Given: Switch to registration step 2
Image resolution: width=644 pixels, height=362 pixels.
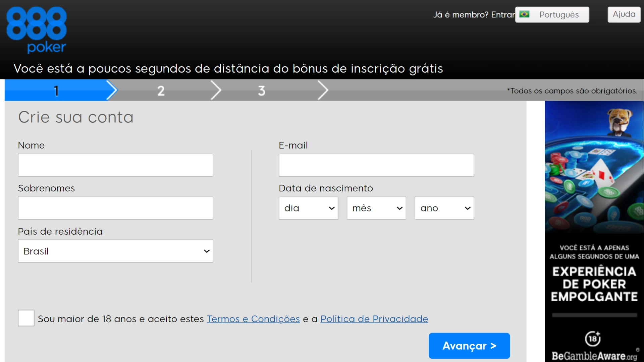Looking at the screenshot, I should pos(161,90).
